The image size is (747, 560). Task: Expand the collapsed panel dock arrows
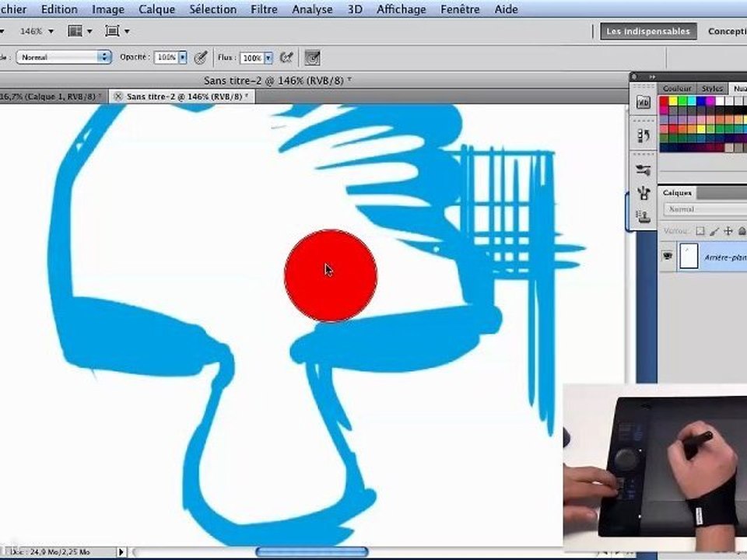652,77
